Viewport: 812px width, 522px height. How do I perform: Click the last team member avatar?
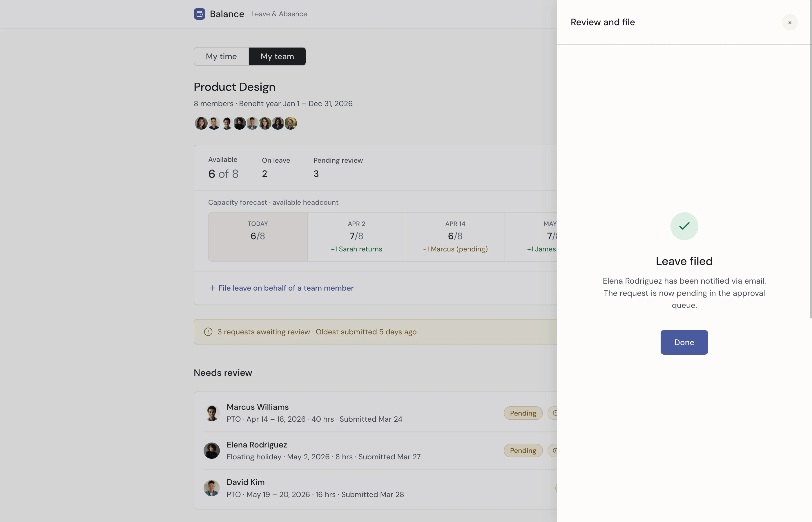click(291, 123)
